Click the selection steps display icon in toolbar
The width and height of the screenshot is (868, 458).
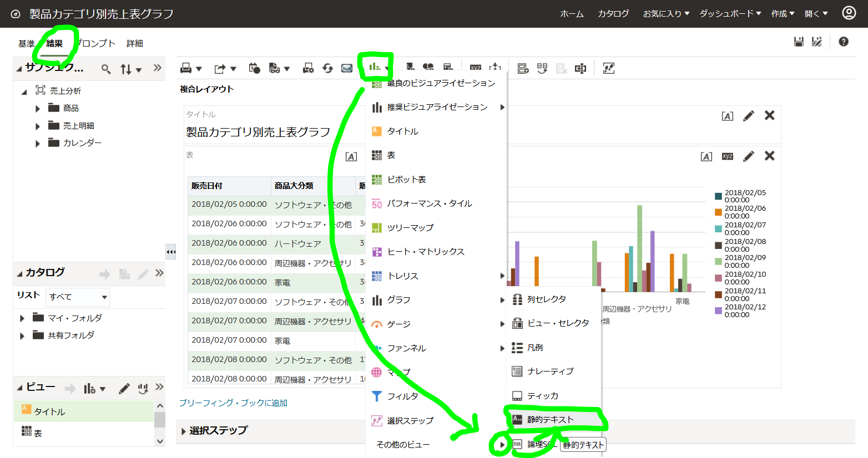[x=609, y=68]
